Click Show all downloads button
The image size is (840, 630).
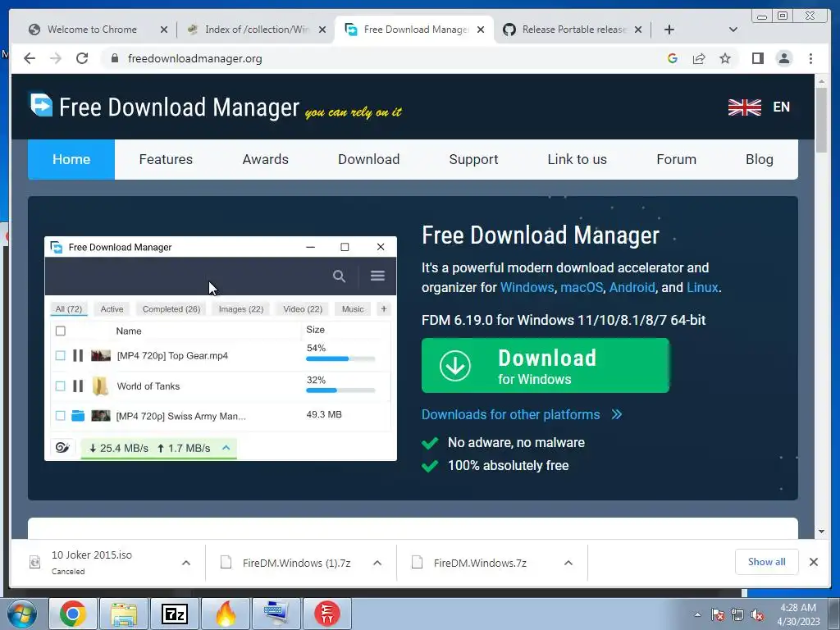coord(767,562)
